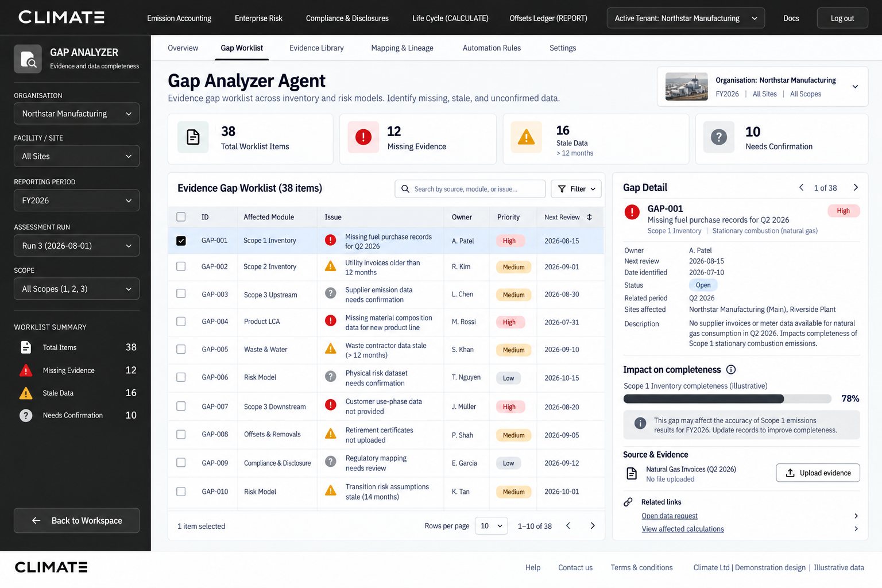The width and height of the screenshot is (882, 588).
Task: Click the Total Items icon in Worklist Summary
Action: 26,347
